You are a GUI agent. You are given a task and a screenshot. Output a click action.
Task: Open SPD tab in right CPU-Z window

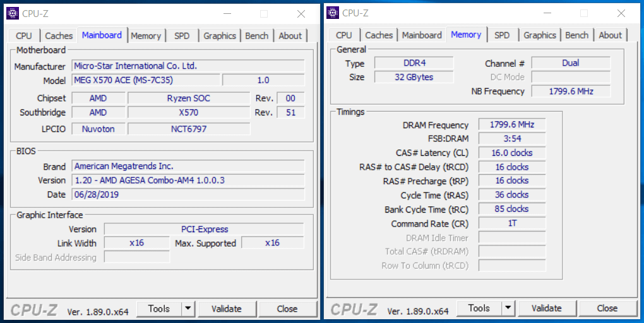[x=502, y=35]
